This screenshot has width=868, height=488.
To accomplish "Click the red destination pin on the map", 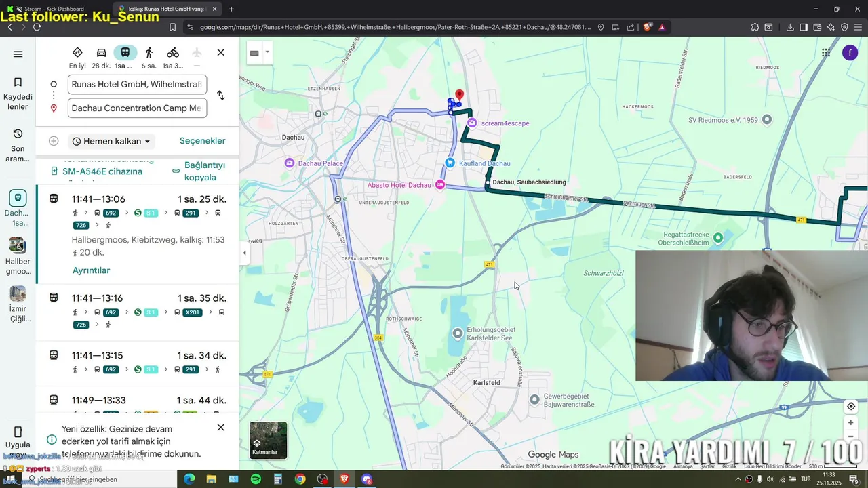I will coord(459,96).
